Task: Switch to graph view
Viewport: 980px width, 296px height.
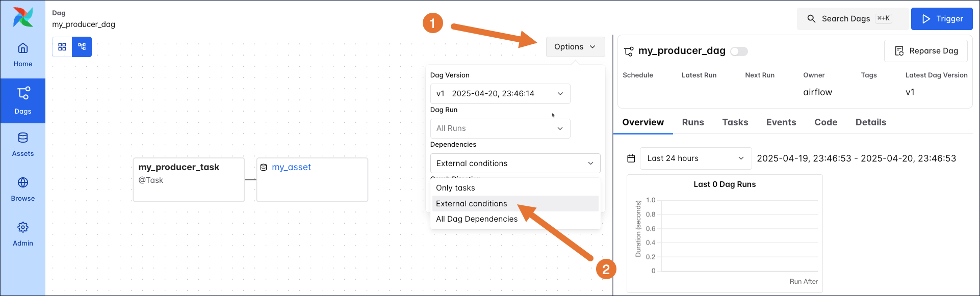Action: (x=82, y=47)
